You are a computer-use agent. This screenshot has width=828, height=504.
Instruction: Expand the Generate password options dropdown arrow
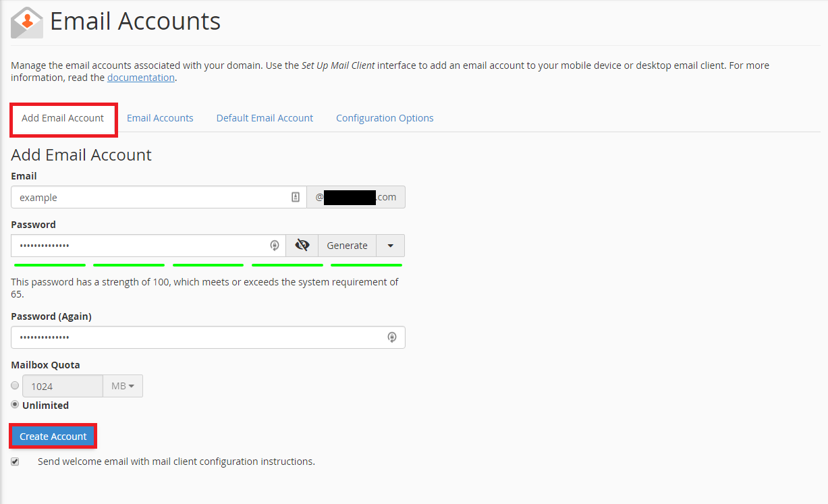pos(390,246)
